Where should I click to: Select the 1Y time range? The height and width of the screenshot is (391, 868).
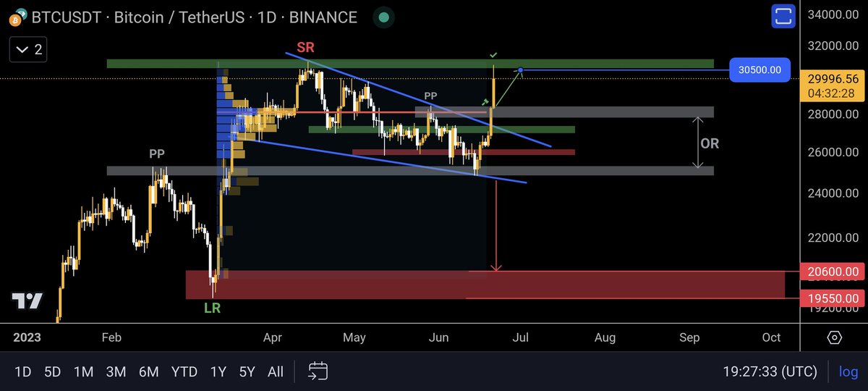[x=218, y=372]
